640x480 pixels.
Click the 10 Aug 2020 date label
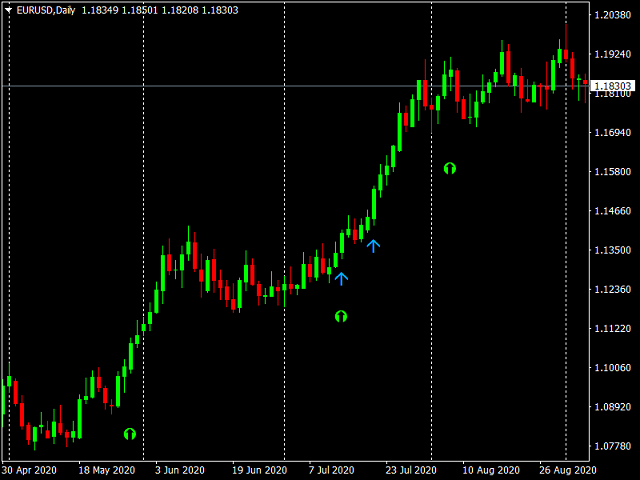point(491,470)
